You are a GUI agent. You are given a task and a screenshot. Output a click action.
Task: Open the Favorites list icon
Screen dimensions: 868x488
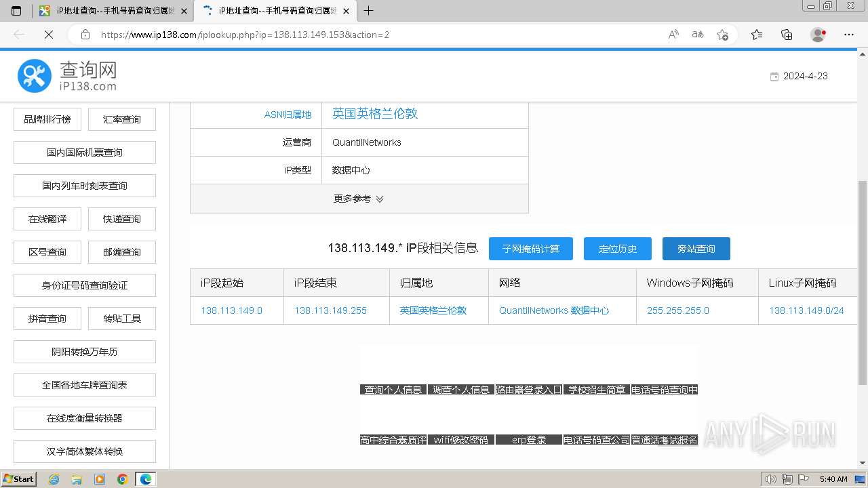[x=757, y=35]
